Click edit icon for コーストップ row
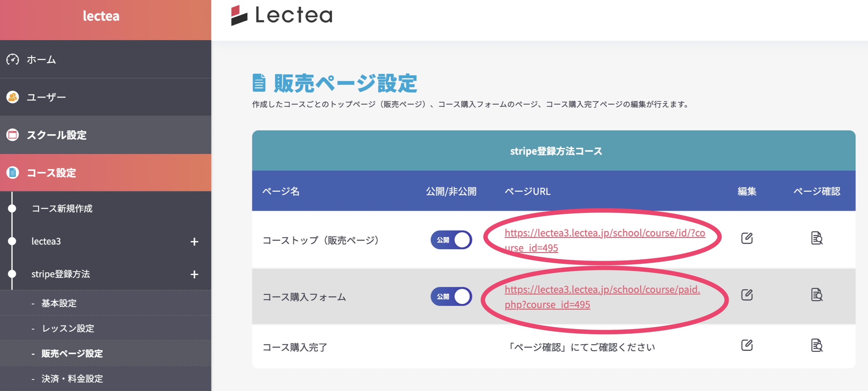 [747, 238]
